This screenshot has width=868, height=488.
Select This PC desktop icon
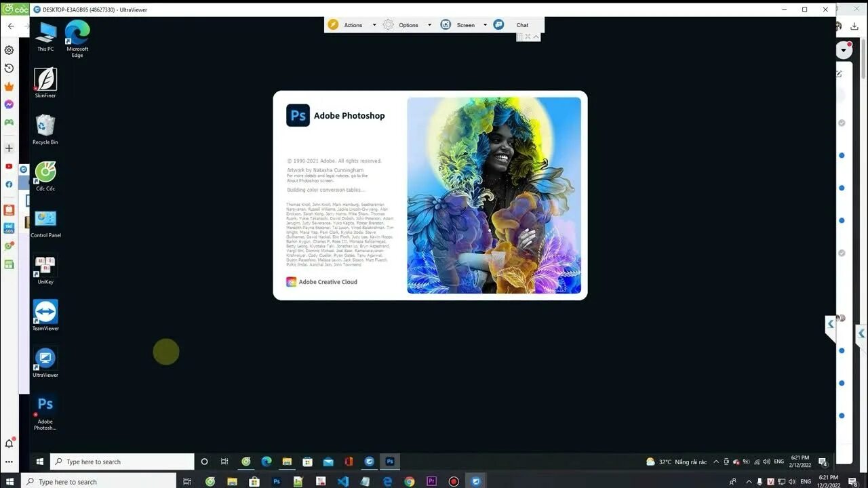click(x=45, y=37)
